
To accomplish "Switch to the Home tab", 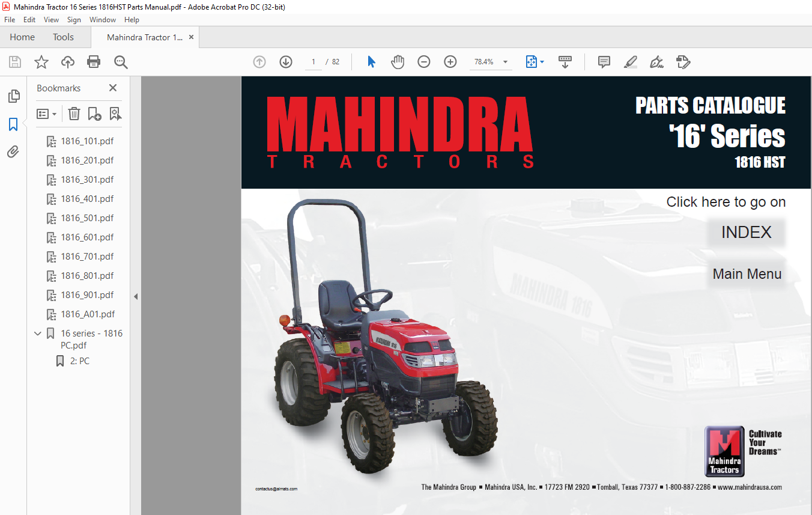I will (22, 37).
